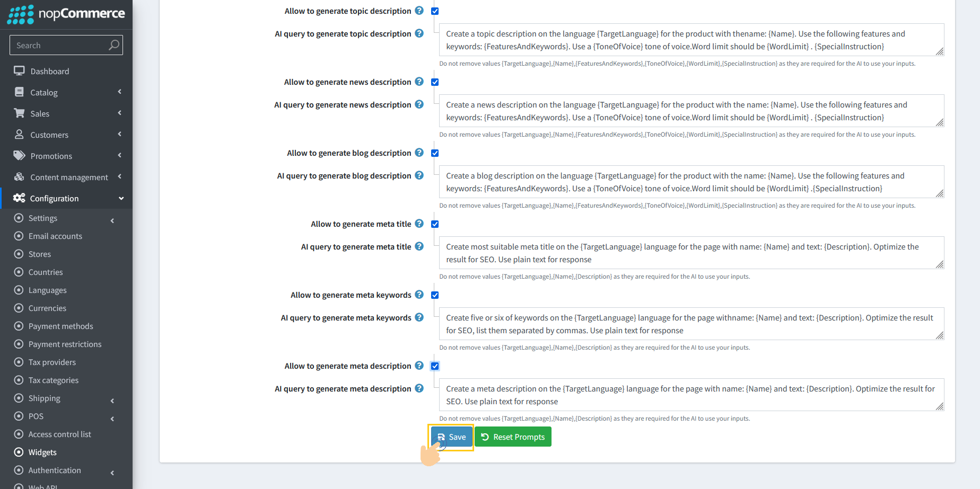
Task: Select Tax providers from sidebar
Action: coord(51,362)
